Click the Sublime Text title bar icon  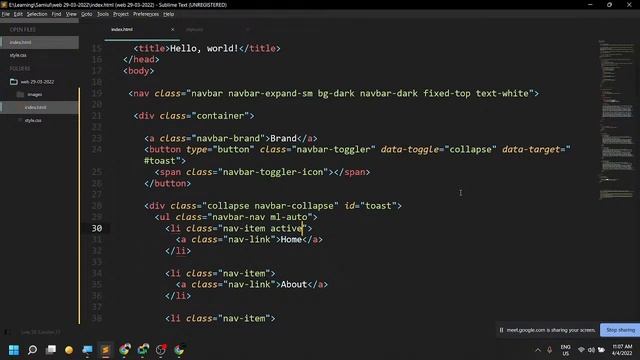(4, 4)
